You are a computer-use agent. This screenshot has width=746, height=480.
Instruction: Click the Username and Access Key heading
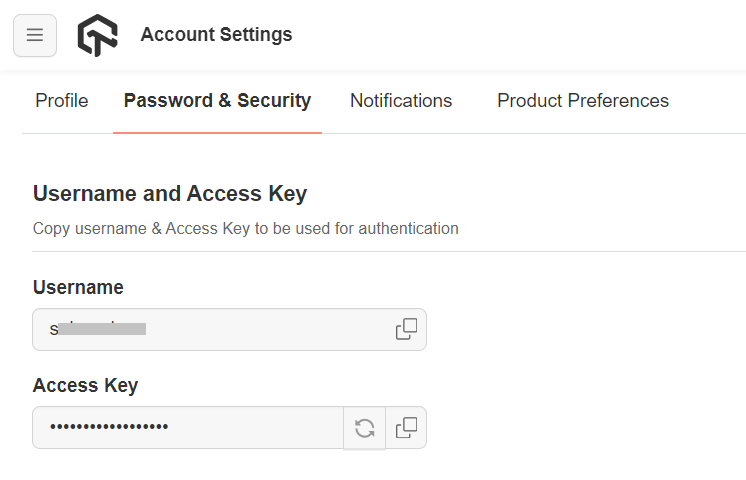click(x=170, y=194)
